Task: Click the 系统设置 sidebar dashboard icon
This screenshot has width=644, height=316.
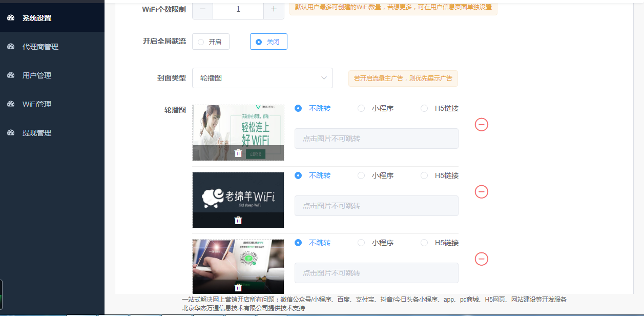Action: 11,18
